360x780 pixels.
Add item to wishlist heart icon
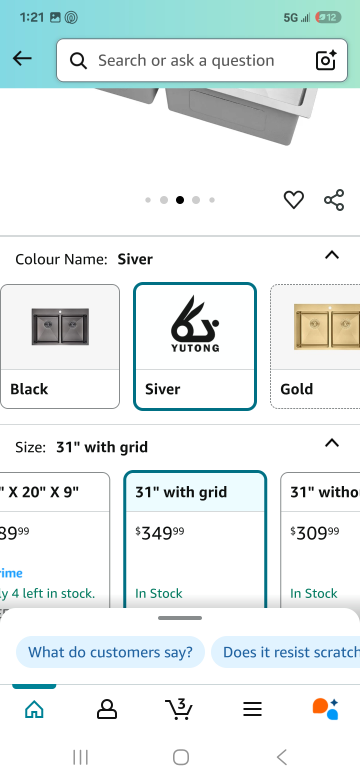pyautogui.click(x=294, y=200)
